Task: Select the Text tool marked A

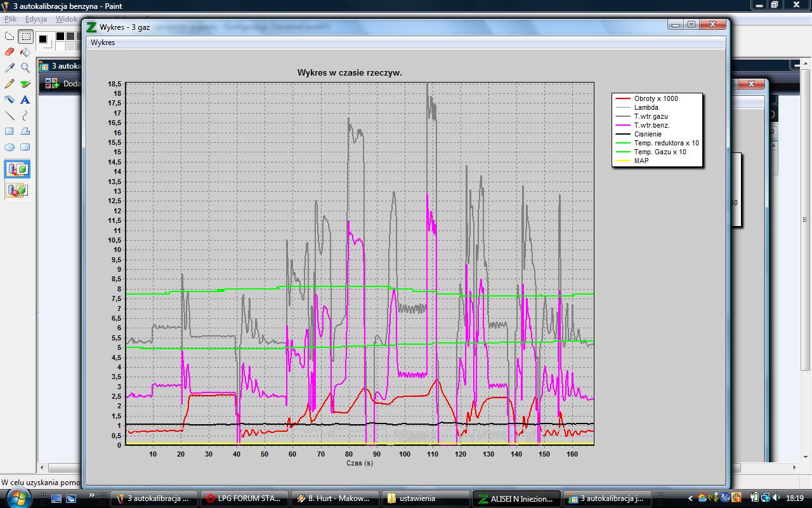Action: pos(25,100)
